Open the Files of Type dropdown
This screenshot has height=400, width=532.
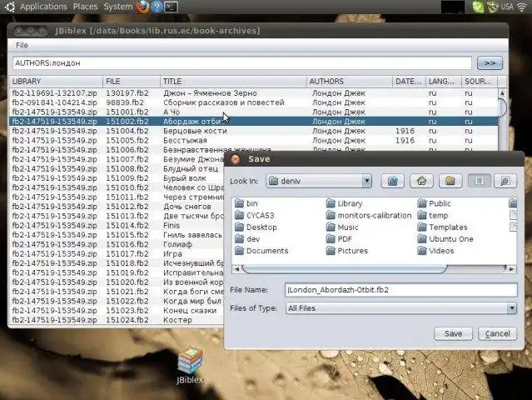click(511, 308)
